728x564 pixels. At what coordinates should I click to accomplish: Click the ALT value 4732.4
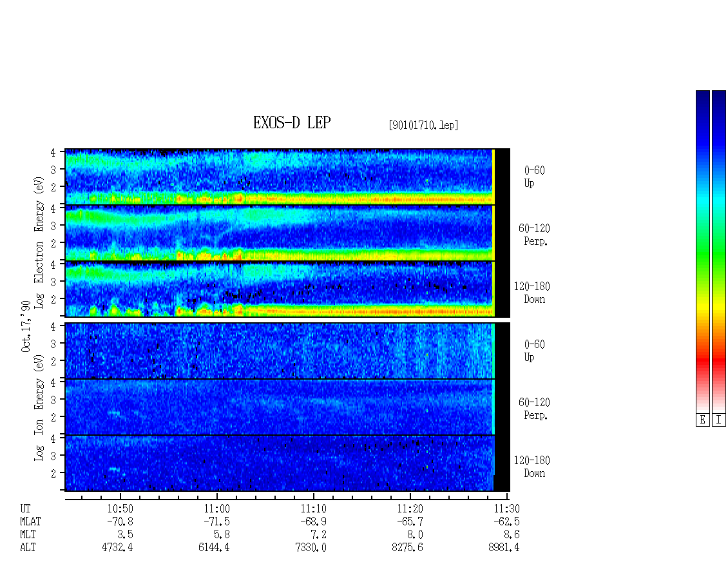coord(117,548)
